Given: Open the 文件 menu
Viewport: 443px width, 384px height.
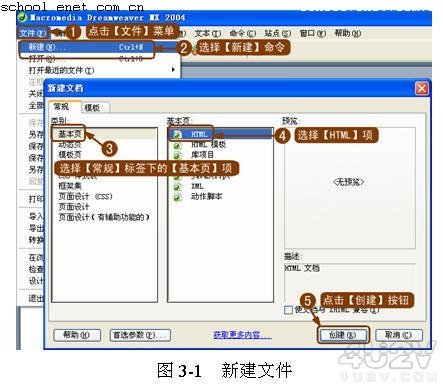Looking at the screenshot, I should 32,33.
